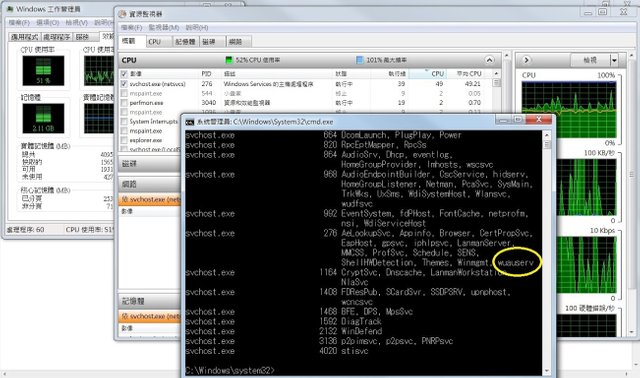The image size is (640, 378).
Task: Click the "處理程序: 60" status bar entry
Action: click(x=25, y=229)
